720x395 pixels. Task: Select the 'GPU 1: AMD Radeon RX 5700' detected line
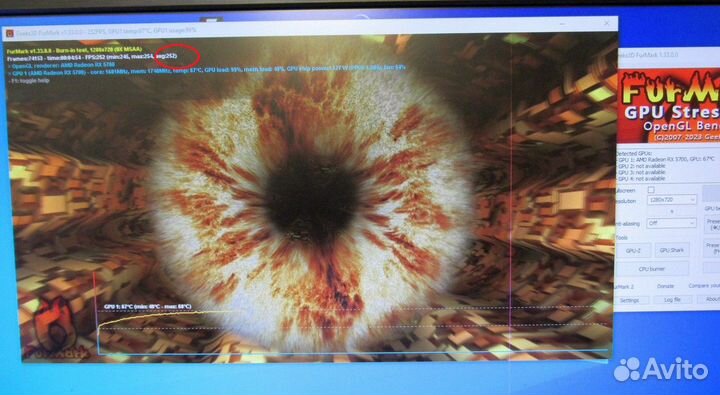point(666,159)
